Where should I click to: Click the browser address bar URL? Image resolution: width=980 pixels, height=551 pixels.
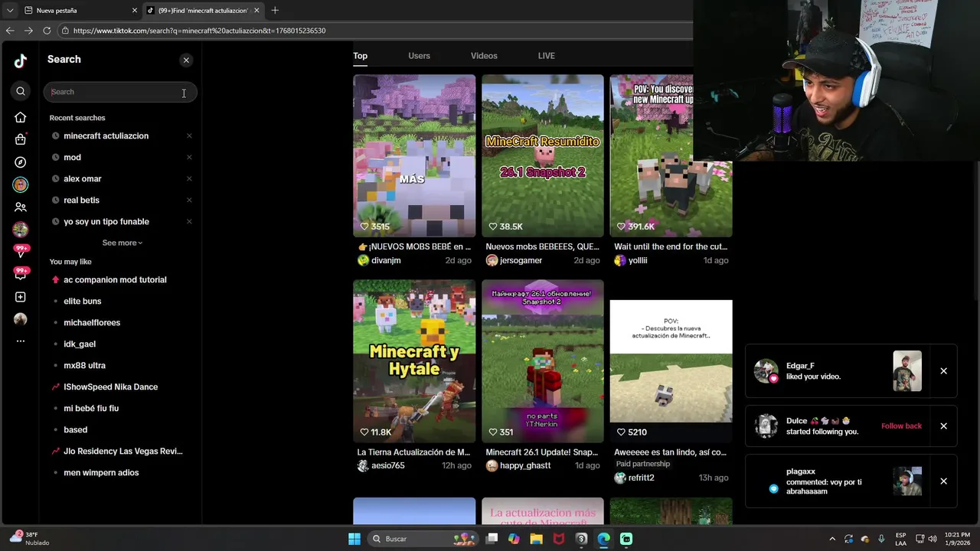click(x=199, y=31)
